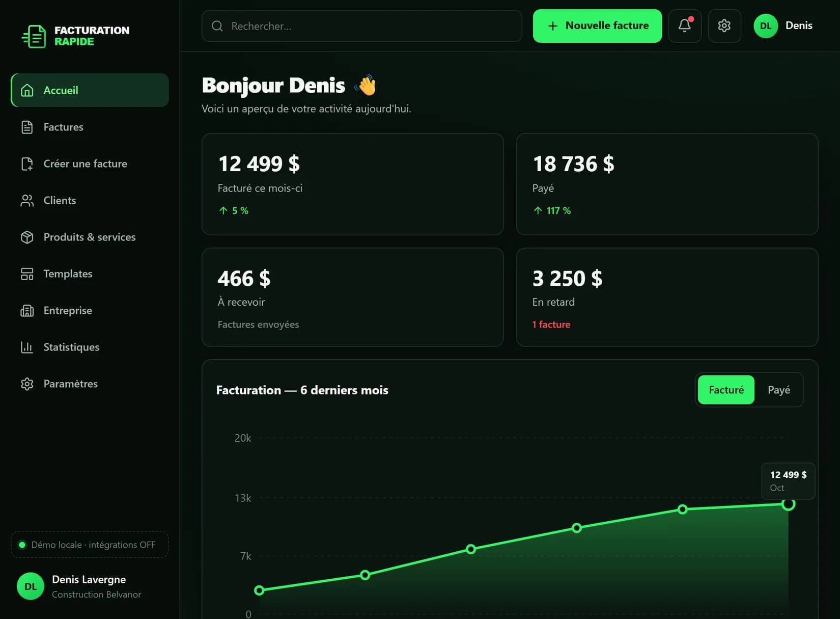Click the 12 499 $ Oct chart tooltip
The image size is (840, 619).
tap(788, 481)
